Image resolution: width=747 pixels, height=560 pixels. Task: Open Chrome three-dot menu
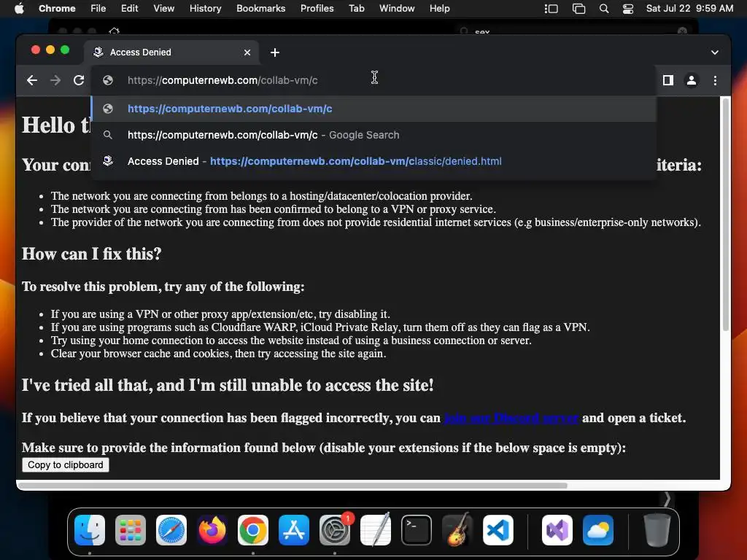tap(715, 80)
